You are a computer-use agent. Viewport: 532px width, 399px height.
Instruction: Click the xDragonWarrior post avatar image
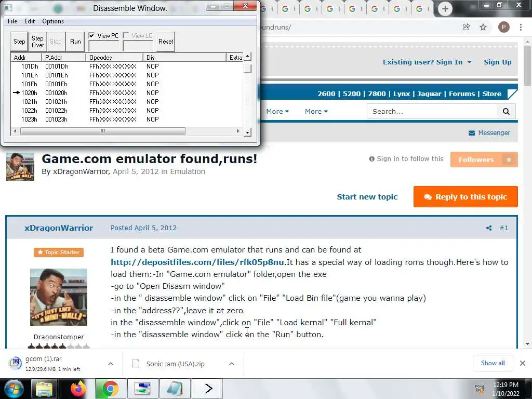(x=59, y=297)
